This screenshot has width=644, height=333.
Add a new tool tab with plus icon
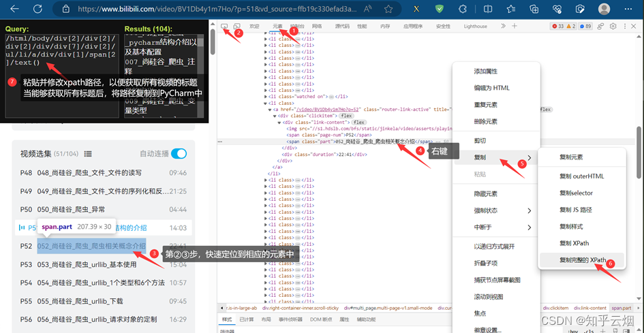tap(515, 26)
